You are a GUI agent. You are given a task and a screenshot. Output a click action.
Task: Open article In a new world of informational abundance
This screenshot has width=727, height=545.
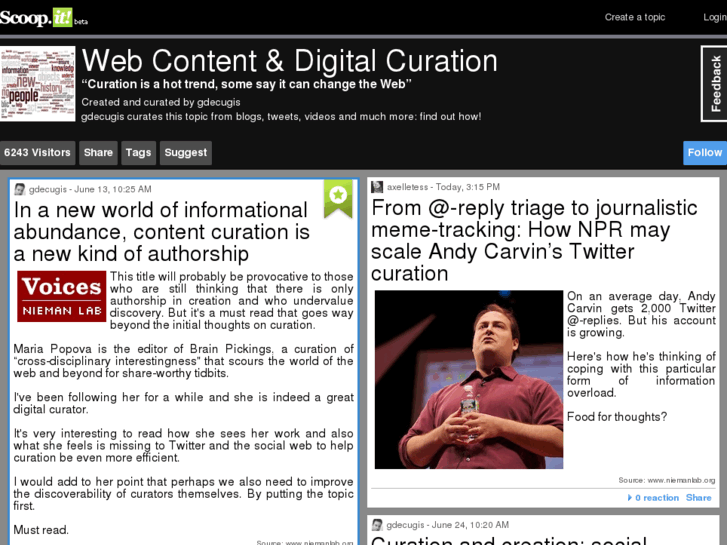click(161, 232)
